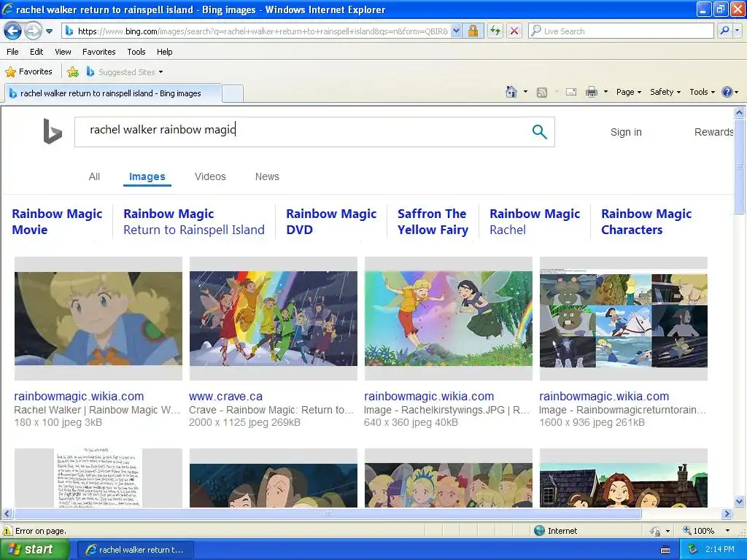
Task: Open the Print dropdown arrow
Action: pos(605,92)
